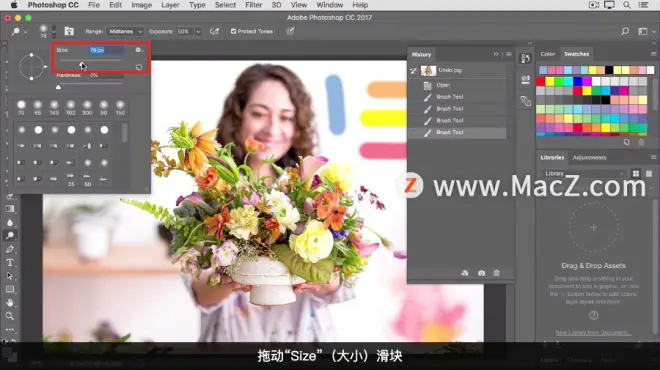Expand the Exposure value dropdown arrow
The width and height of the screenshot is (660, 370).
(x=198, y=32)
